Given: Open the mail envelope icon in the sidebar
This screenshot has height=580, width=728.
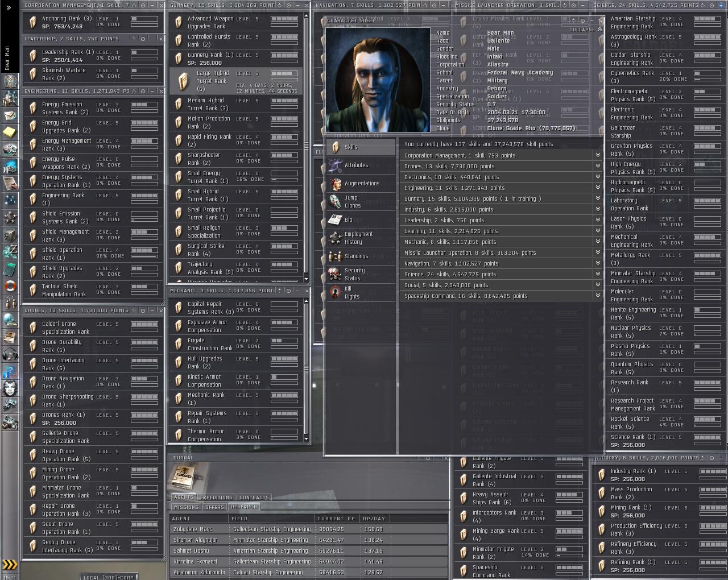Looking at the screenshot, I should point(10,115).
